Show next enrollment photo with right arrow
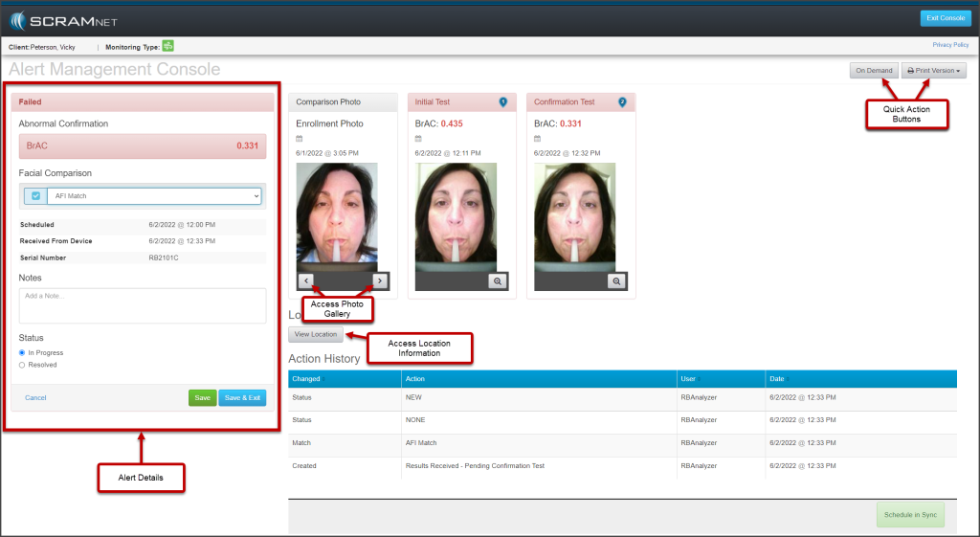Screen dimensions: 980x537 pyautogui.click(x=379, y=280)
